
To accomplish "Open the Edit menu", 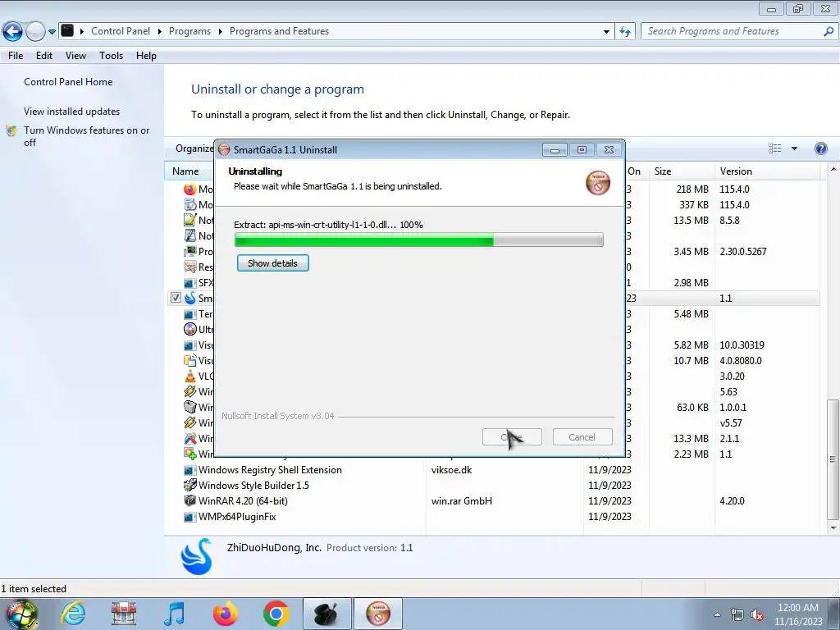I will [44, 56].
